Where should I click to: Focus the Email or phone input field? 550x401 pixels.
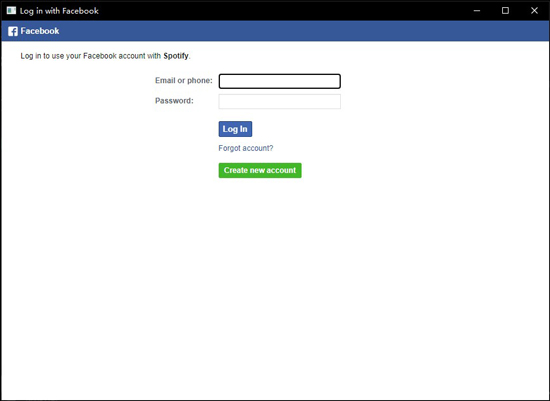click(280, 81)
